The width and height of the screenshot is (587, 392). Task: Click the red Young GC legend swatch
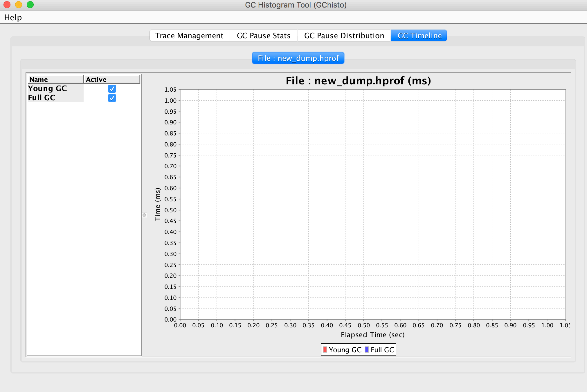point(325,350)
